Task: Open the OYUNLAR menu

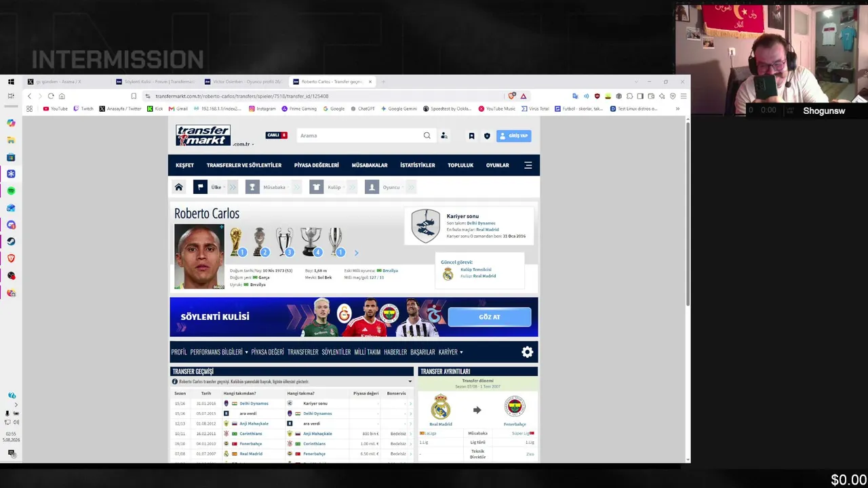Action: tap(497, 165)
